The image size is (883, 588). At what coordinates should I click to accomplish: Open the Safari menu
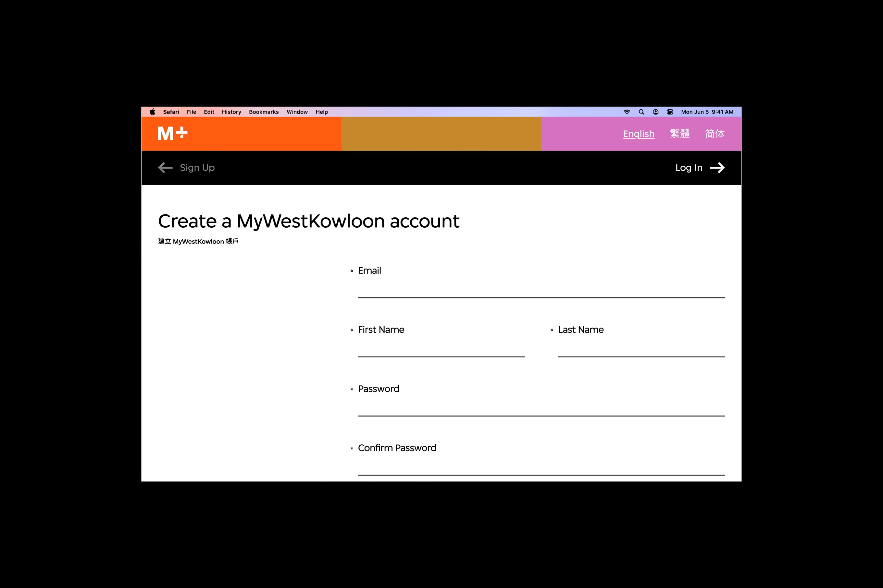(x=171, y=112)
